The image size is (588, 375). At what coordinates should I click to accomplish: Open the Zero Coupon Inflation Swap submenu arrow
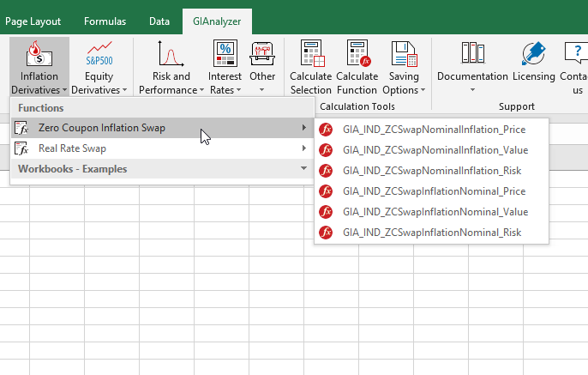tap(304, 128)
